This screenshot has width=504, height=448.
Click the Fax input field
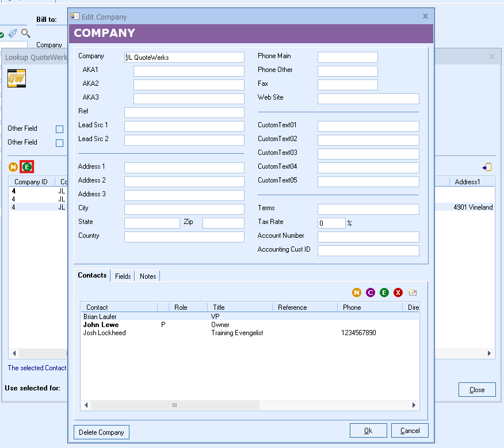click(x=348, y=85)
